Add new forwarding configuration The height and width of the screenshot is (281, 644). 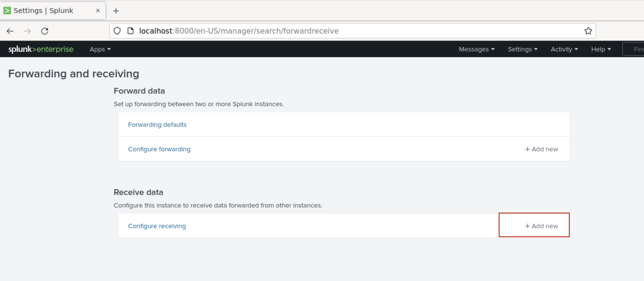pyautogui.click(x=542, y=149)
